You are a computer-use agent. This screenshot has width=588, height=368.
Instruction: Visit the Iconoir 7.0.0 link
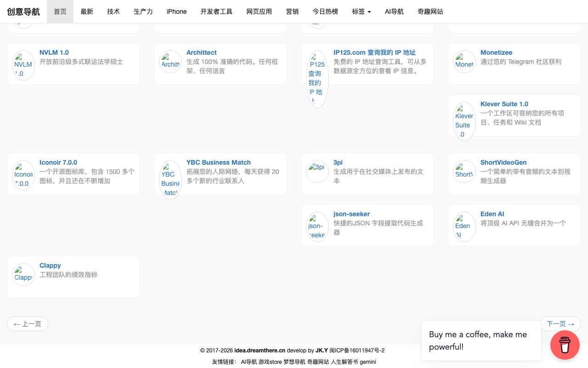point(58,162)
